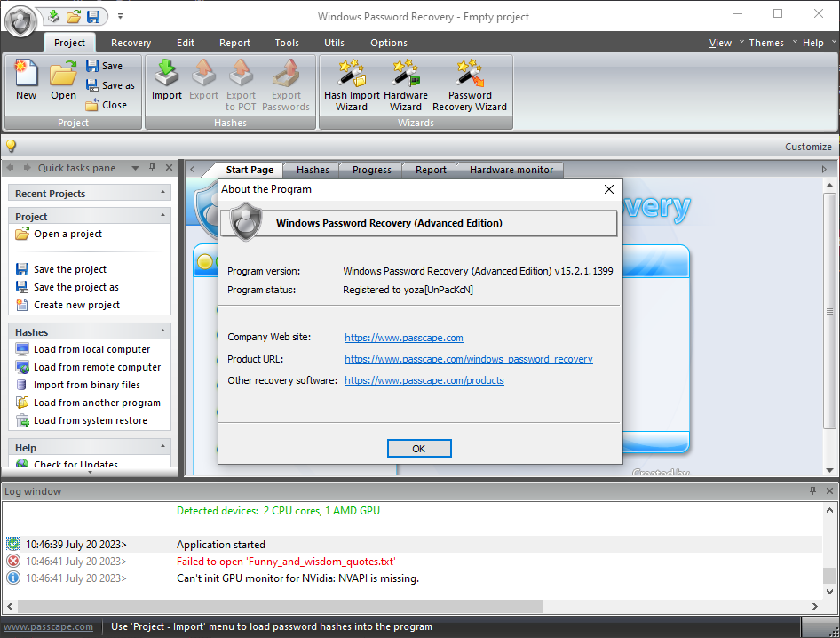Click the quick access save disk icon
840x638 pixels.
click(x=93, y=17)
